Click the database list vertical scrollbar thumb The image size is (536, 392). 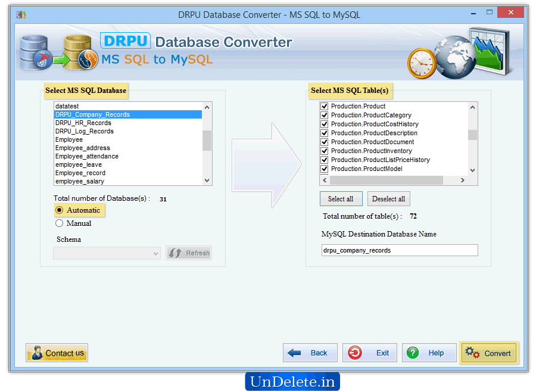207,140
